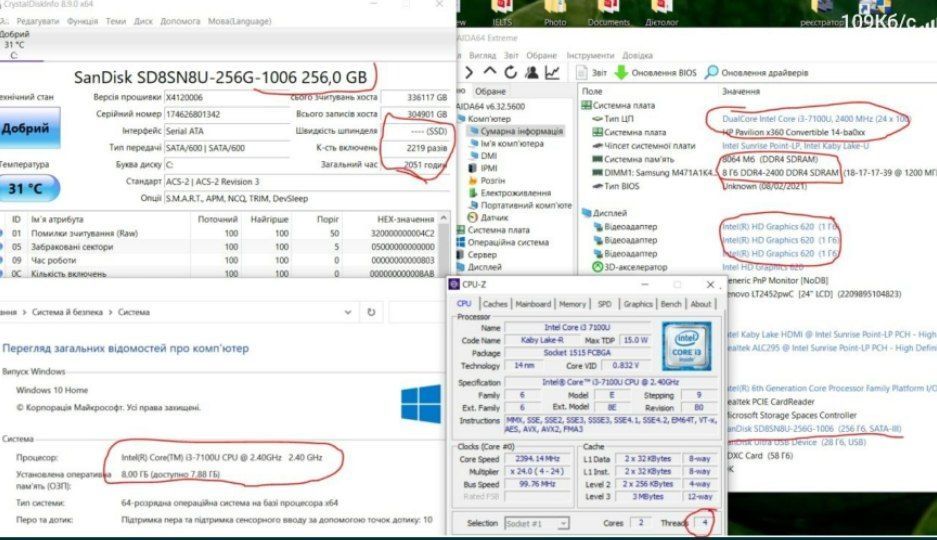
Task: Select Сумарна інформація in AIDA64 tree
Action: coord(522,131)
